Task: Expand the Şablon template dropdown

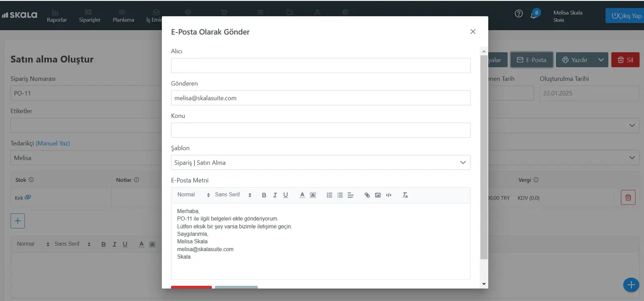Action: pos(321,163)
